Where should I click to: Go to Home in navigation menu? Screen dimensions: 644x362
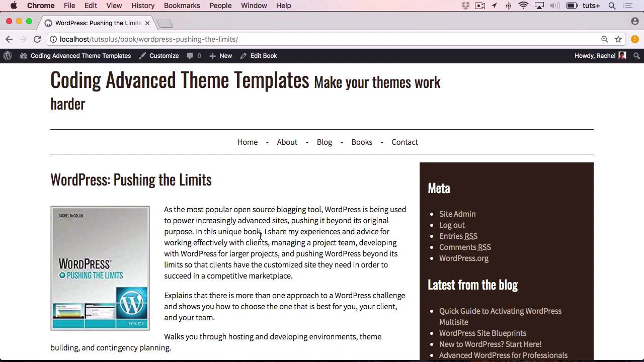(x=248, y=142)
